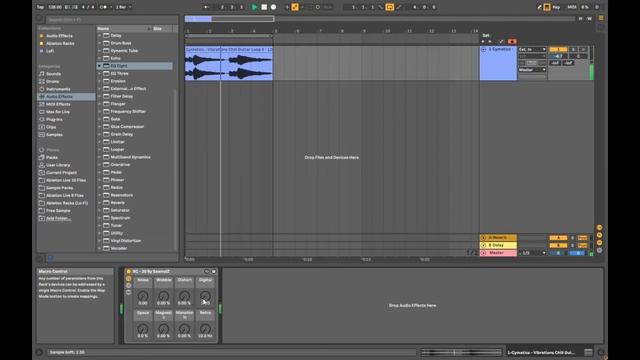Viewport: 640px width, 360px height.
Task: Select Ableton Racks collection
Action: pyautogui.click(x=60, y=43)
